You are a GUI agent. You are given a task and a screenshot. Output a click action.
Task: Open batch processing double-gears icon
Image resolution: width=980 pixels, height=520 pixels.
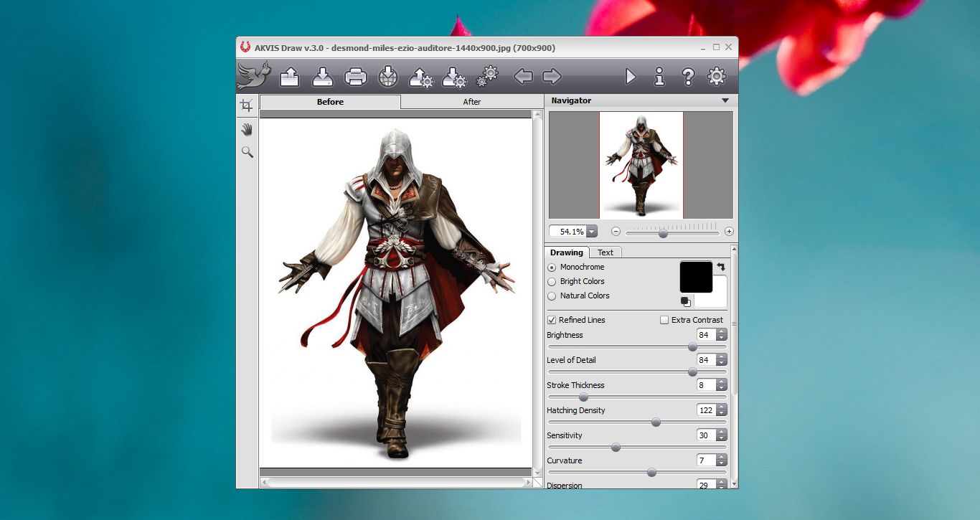(487, 75)
